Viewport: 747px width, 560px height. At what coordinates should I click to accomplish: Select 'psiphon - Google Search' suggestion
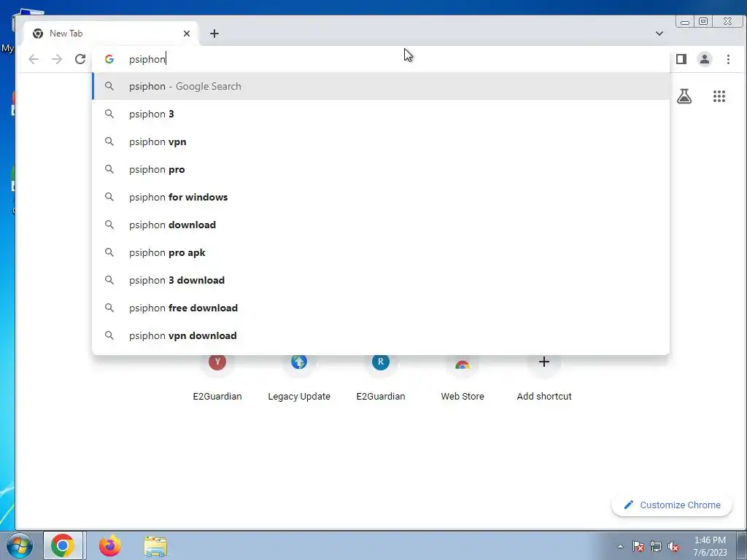pyautogui.click(x=381, y=86)
